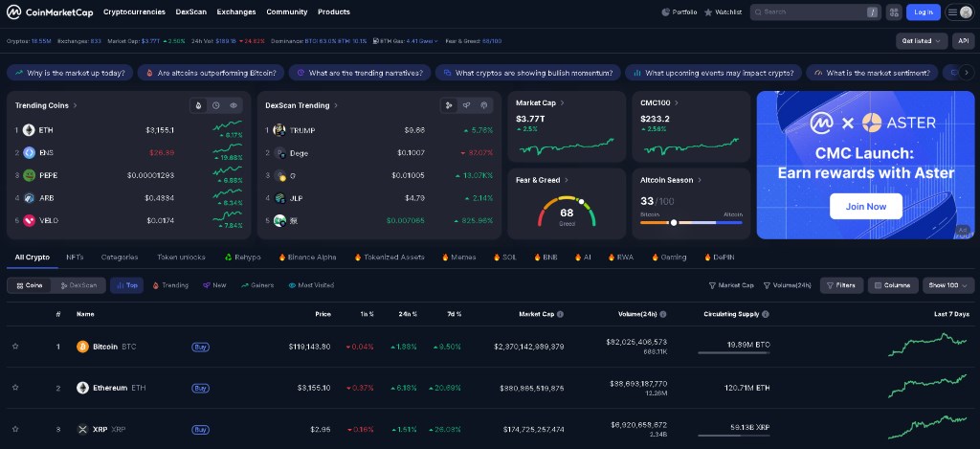Expand DexScan Trending chevron link

pyautogui.click(x=336, y=105)
